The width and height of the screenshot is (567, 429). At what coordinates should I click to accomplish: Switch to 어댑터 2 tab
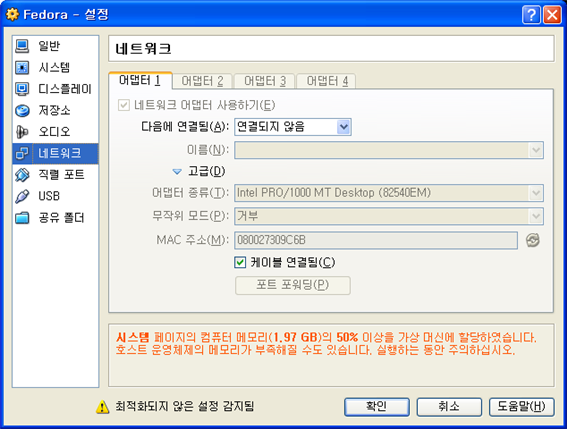202,81
